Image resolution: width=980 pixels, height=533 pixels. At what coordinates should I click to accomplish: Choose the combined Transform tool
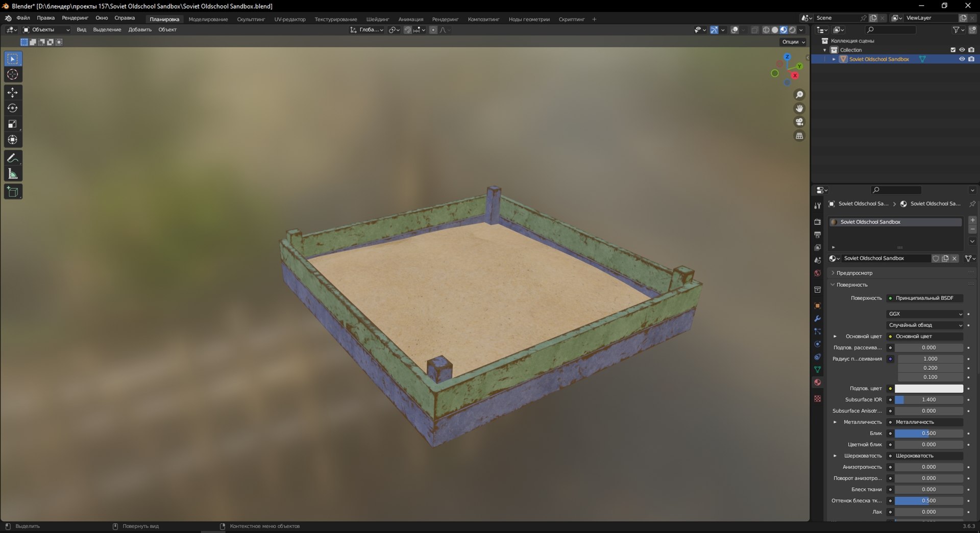click(x=13, y=140)
